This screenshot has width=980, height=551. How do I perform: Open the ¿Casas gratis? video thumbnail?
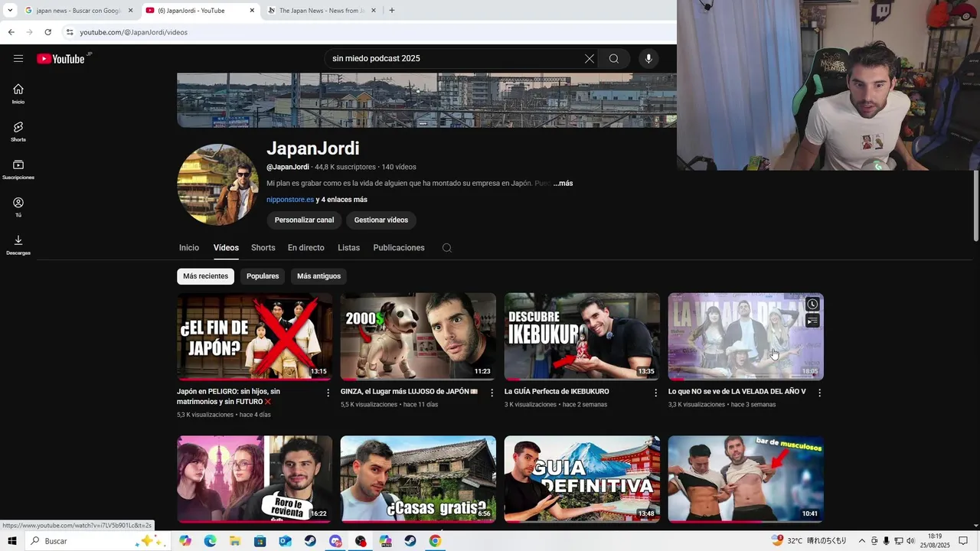[418, 479]
